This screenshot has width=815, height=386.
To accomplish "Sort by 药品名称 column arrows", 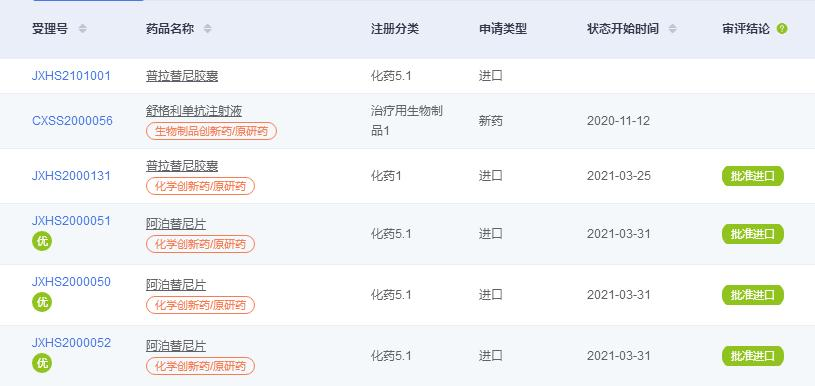I will point(207,29).
